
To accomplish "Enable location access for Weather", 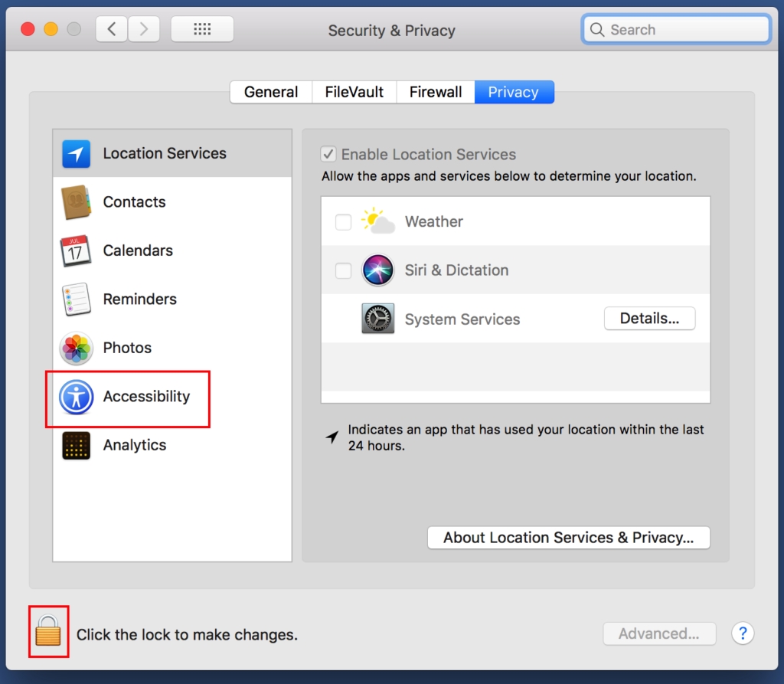I will click(x=344, y=222).
